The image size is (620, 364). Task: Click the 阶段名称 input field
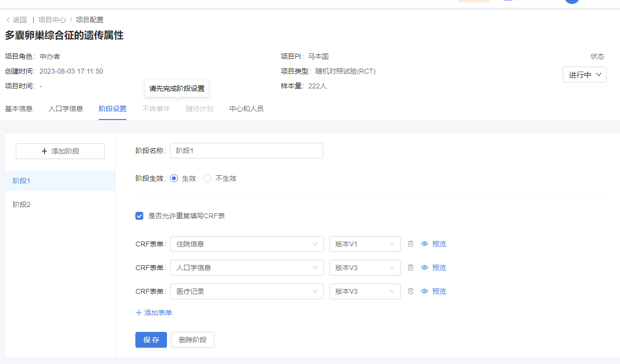click(246, 151)
